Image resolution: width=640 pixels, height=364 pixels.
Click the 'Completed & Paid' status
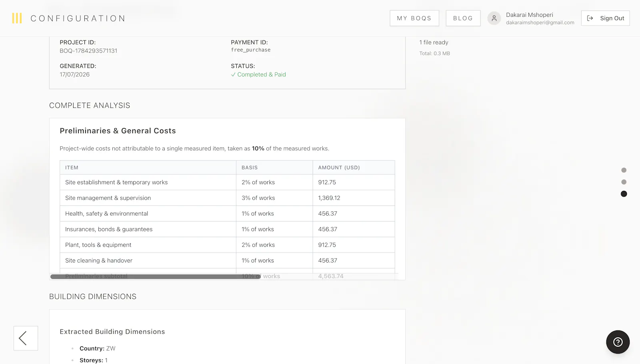(258, 74)
